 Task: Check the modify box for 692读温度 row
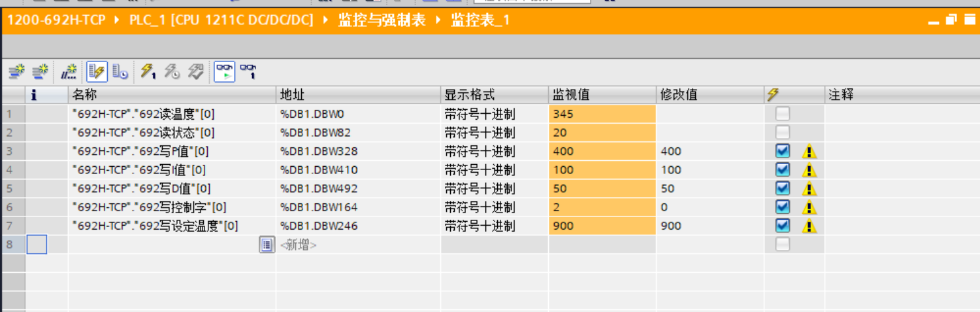tap(782, 114)
